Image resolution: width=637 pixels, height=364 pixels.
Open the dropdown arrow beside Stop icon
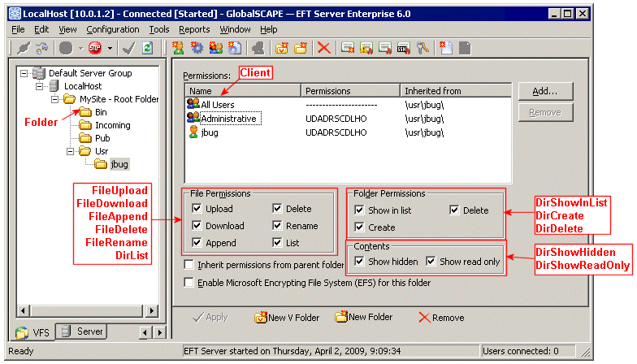[110, 49]
